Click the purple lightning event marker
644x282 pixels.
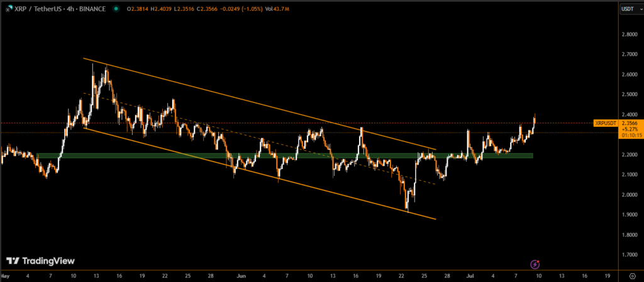click(x=535, y=264)
